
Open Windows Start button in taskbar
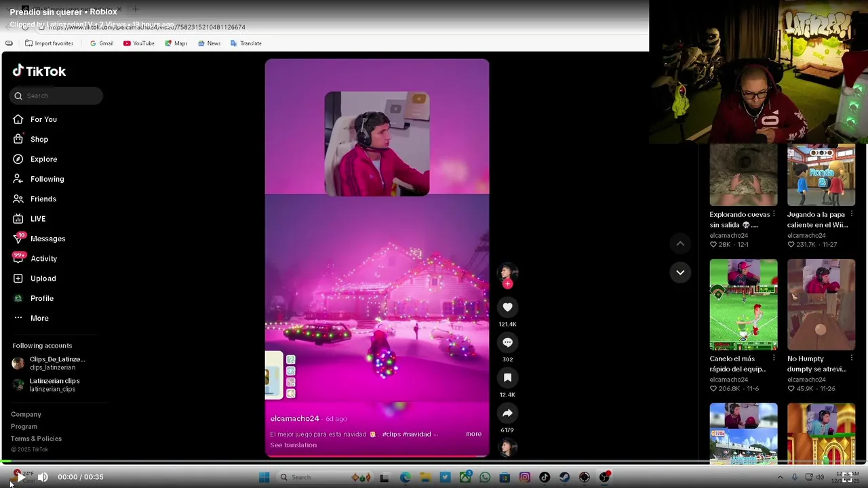click(x=264, y=477)
